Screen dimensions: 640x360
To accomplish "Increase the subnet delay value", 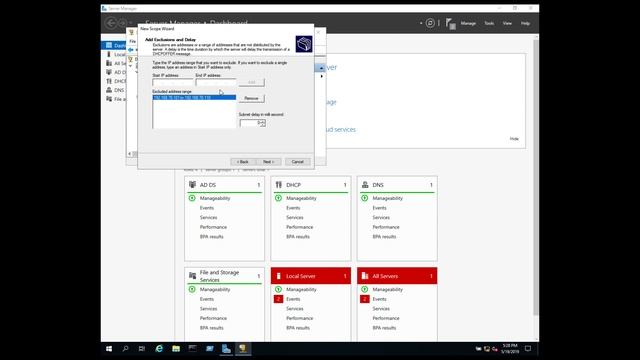I will point(262,121).
